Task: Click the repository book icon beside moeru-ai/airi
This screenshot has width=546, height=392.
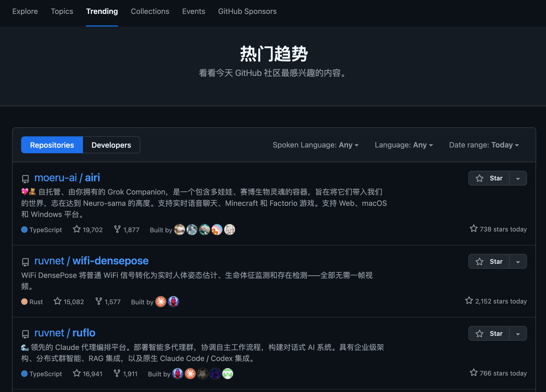Action: pyautogui.click(x=25, y=178)
